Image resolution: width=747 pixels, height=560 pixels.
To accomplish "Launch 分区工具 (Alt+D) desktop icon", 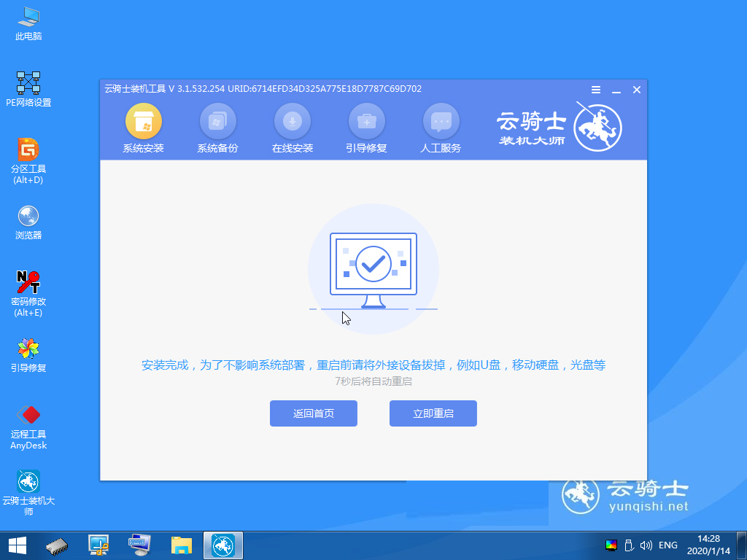I will 28,161.
